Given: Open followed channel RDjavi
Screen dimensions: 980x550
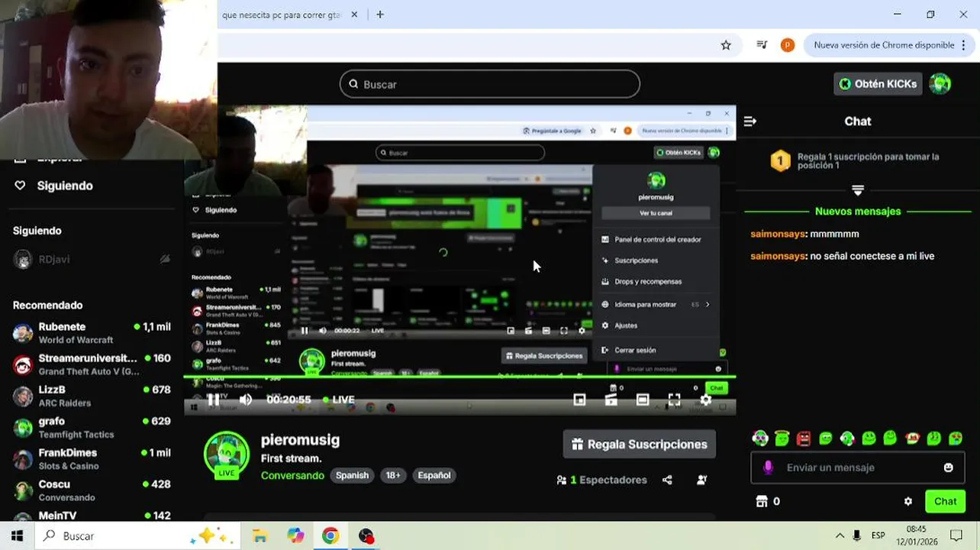Looking at the screenshot, I should [53, 259].
